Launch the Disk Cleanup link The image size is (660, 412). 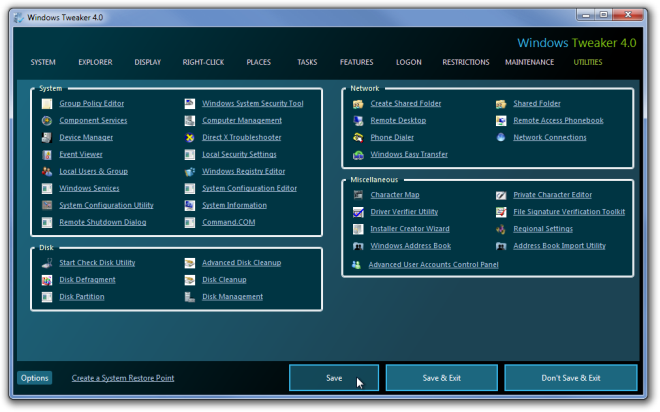click(x=224, y=280)
